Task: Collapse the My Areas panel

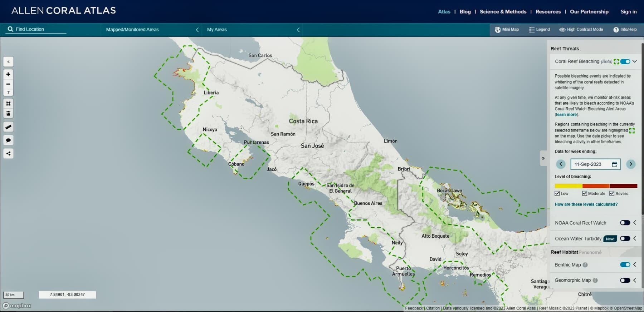Action: (x=298, y=30)
